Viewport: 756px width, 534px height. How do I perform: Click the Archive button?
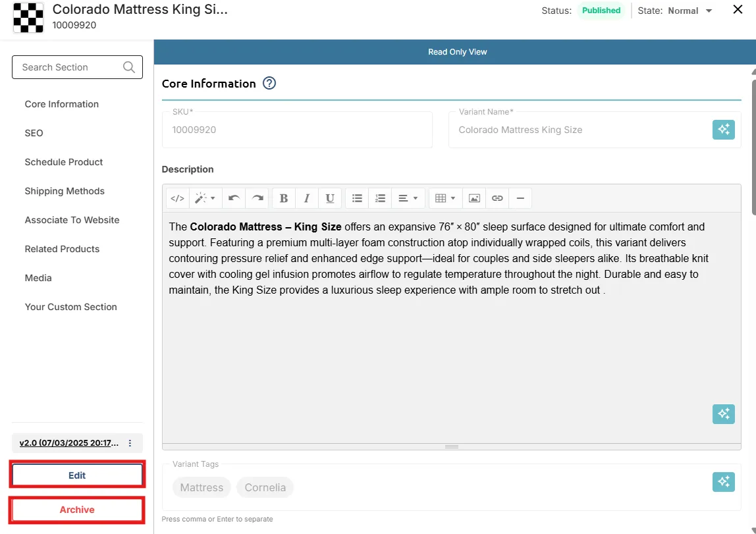coord(77,510)
